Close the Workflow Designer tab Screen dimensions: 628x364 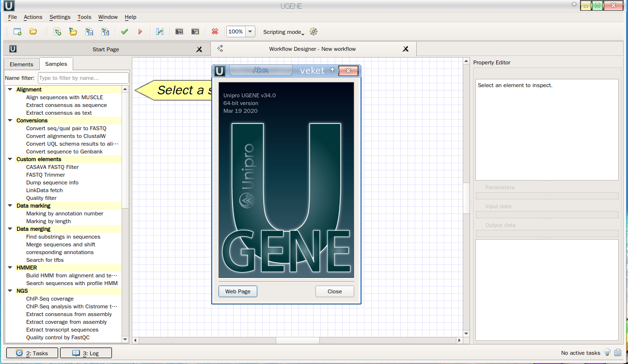point(406,49)
